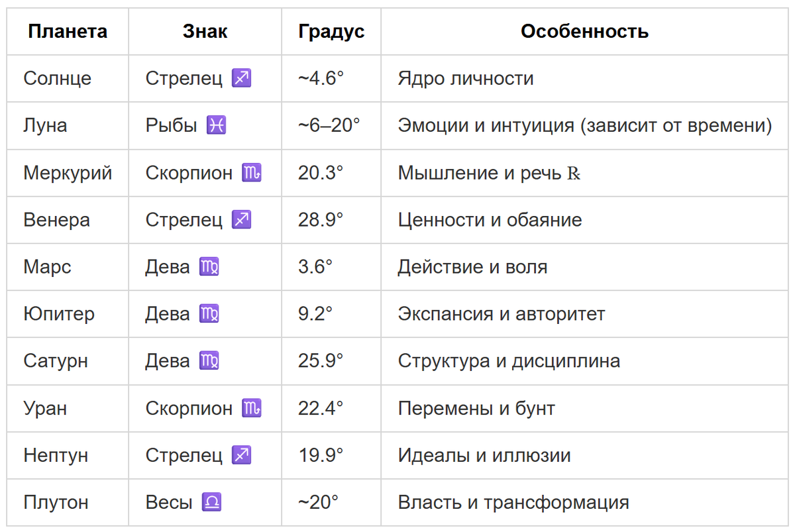Click the Sagittarius symbol in the Венера row
Screen dimensions: 795x532
tap(241, 220)
